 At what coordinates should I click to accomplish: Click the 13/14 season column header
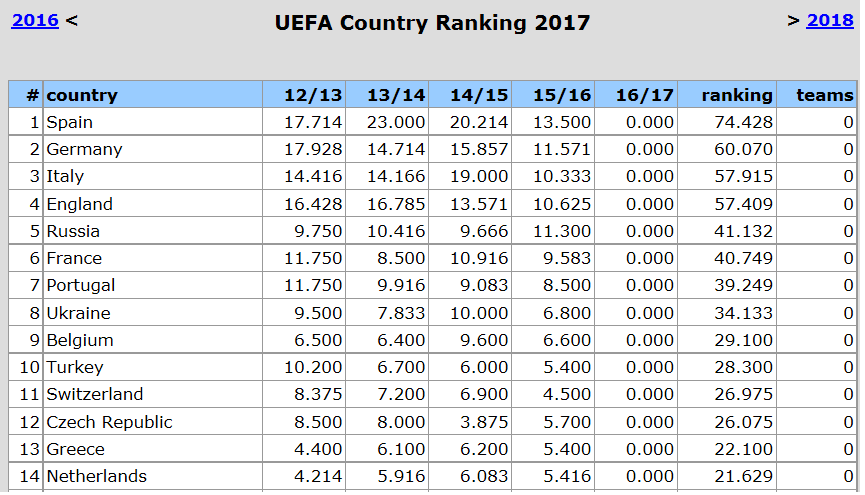click(x=396, y=95)
